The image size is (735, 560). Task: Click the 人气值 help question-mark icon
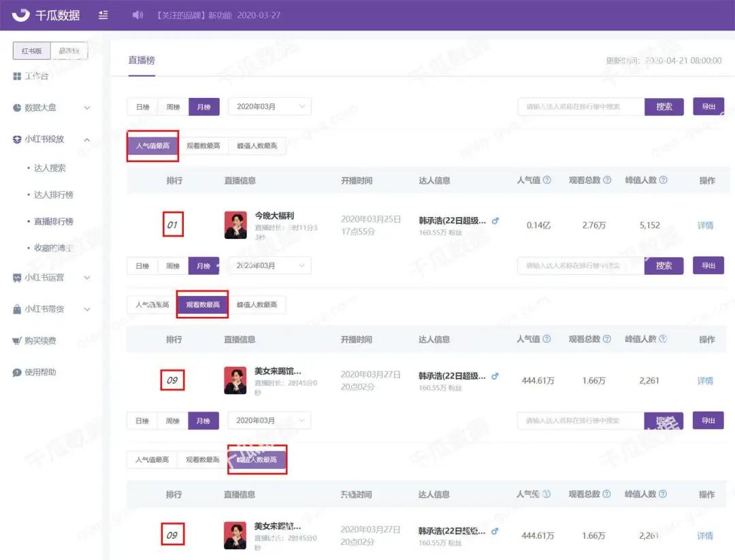pyautogui.click(x=546, y=180)
